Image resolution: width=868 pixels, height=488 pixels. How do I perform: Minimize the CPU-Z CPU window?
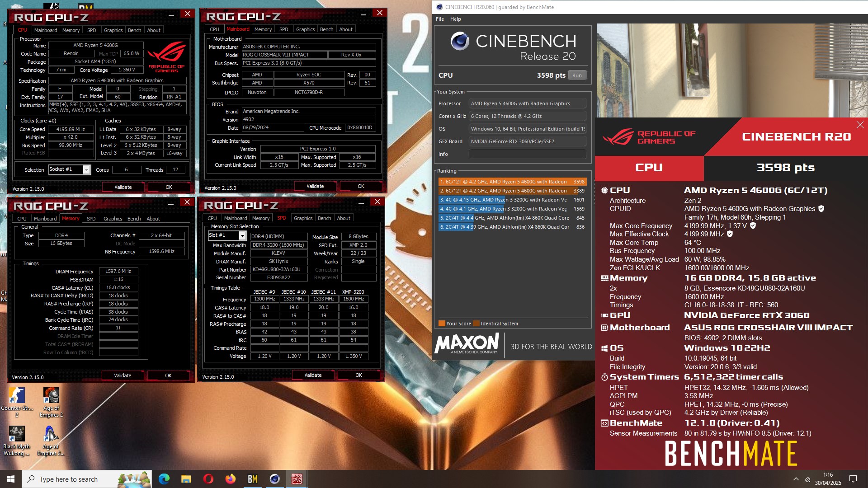point(171,14)
